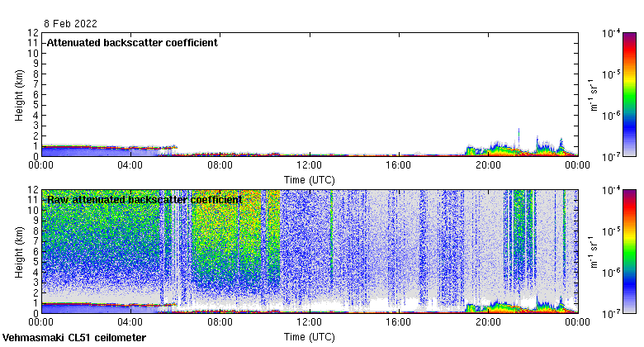Image resolution: width=644 pixels, height=347 pixels.
Task: Click the '08:00' tick under the upper plot
Action: click(220, 165)
